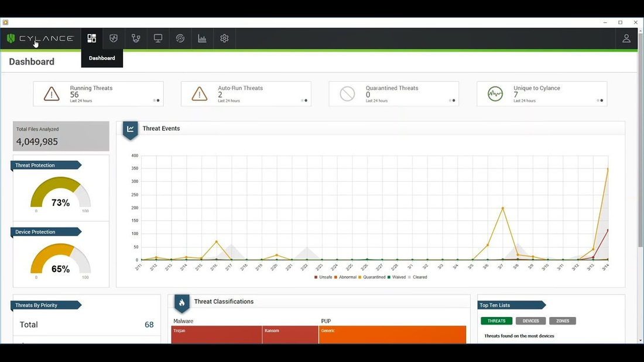Click the 3/7 quarantined peak data point
The width and height of the screenshot is (644, 362).
coord(503,208)
